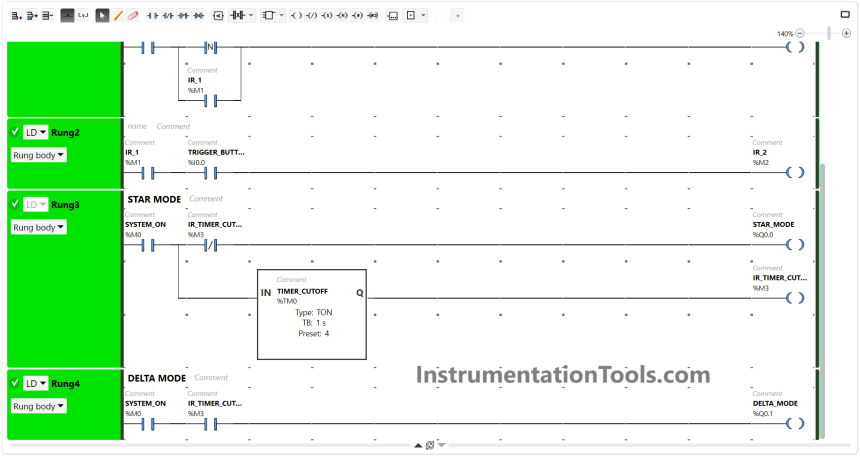Image resolution: width=860 pixels, height=456 pixels.
Task: Click the STAR MODE rung name
Action: 154,199
